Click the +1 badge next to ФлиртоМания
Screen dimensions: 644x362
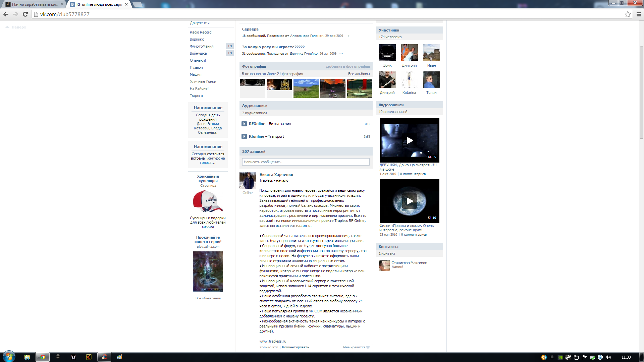(230, 46)
